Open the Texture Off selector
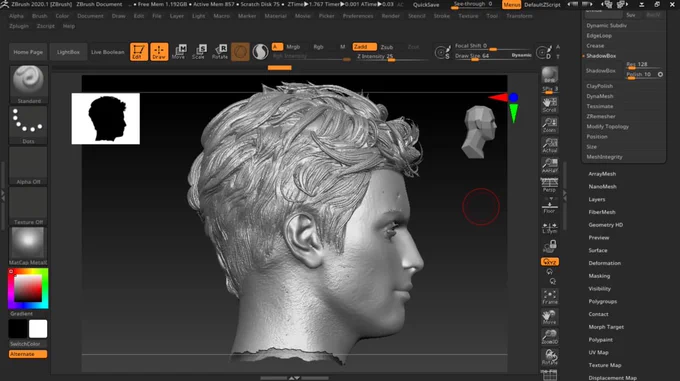Screen dimensions: 680x381 pos(28,206)
